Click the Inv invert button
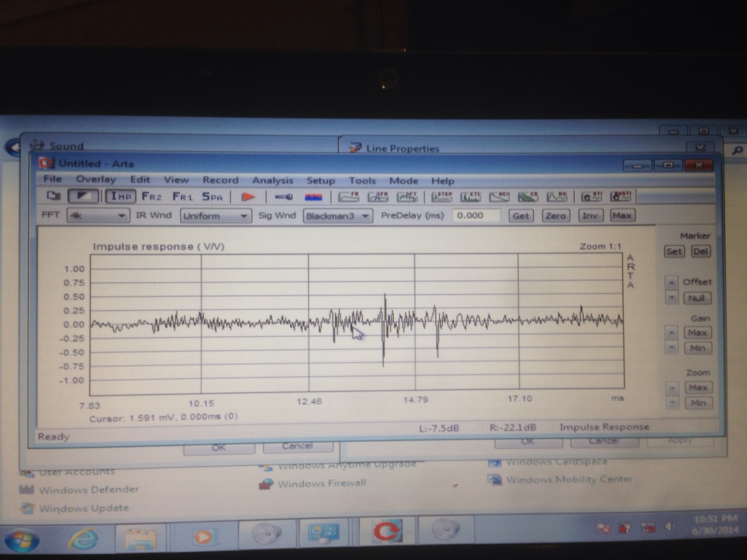Screen dimensions: 747x560 click(589, 216)
